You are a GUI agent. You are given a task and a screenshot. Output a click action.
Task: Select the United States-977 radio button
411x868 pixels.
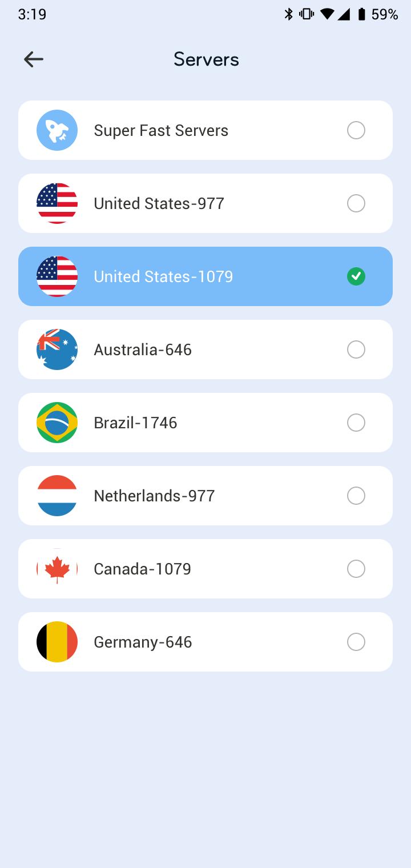(356, 203)
